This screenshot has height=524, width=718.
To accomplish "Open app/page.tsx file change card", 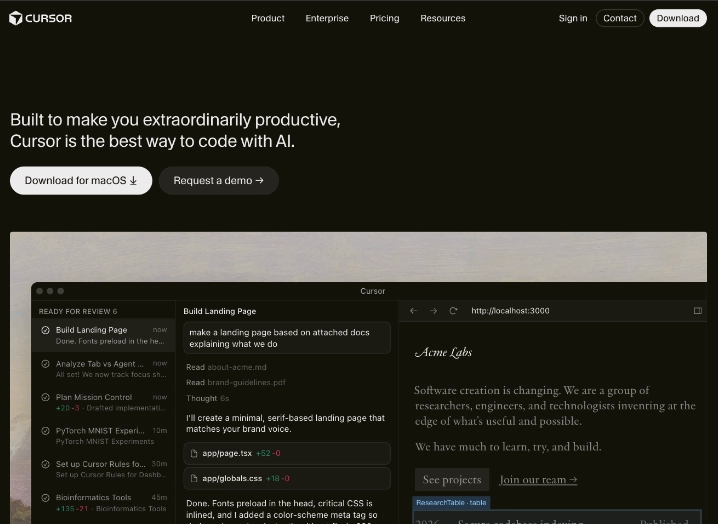I will coord(287,453).
